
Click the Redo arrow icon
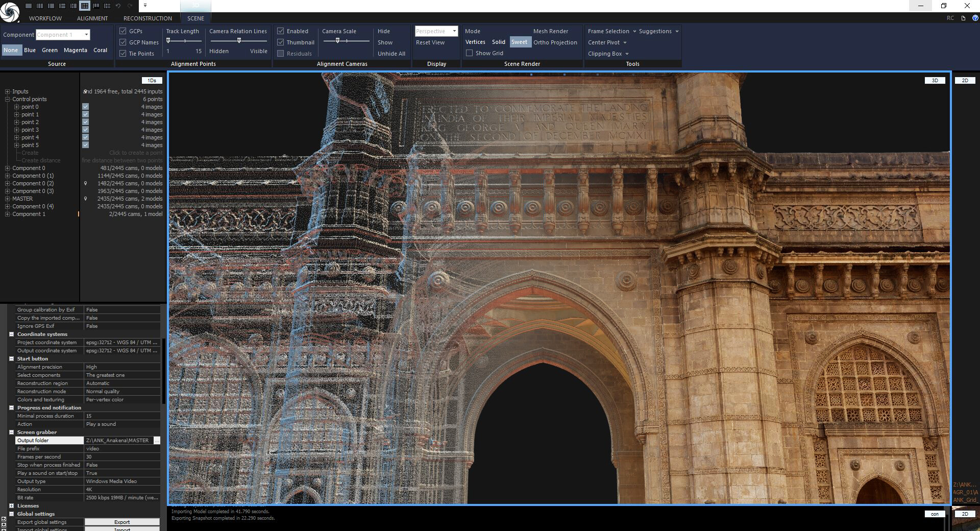point(130,6)
